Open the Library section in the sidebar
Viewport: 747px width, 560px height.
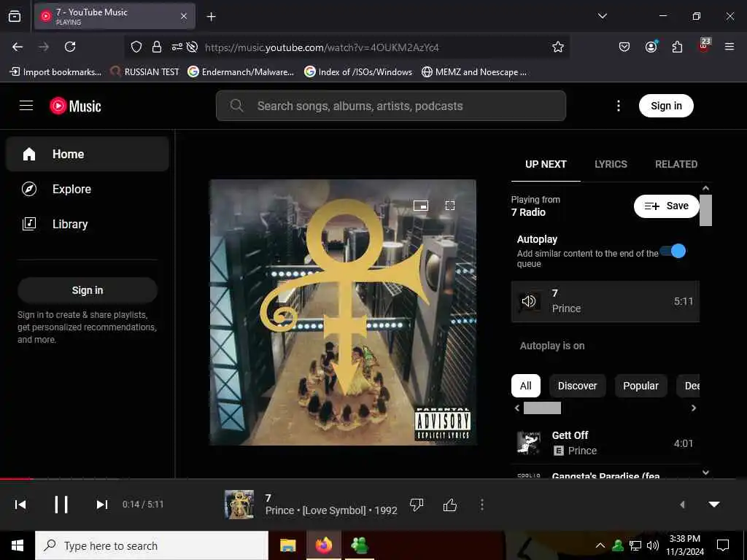pyautogui.click(x=88, y=224)
